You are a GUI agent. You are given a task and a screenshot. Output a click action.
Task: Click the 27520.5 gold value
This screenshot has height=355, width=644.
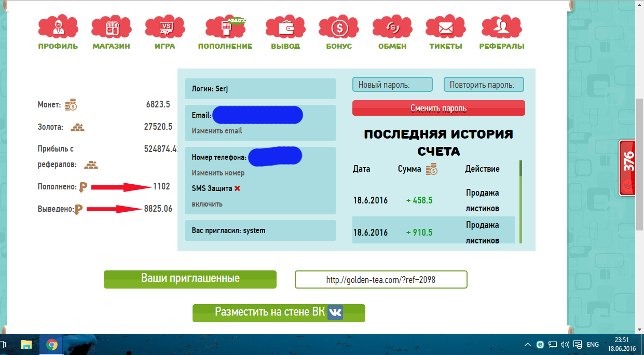[158, 127]
